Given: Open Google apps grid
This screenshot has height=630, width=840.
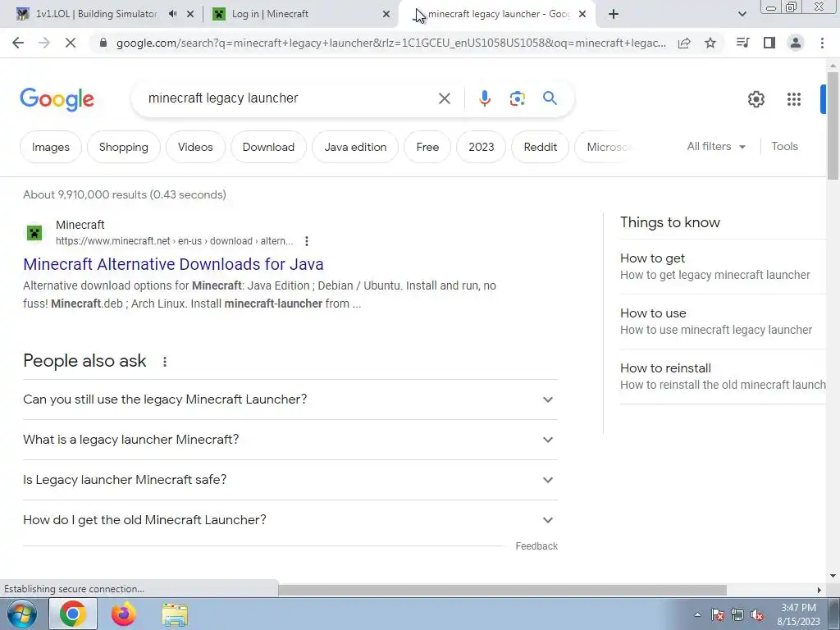Looking at the screenshot, I should click(x=794, y=99).
